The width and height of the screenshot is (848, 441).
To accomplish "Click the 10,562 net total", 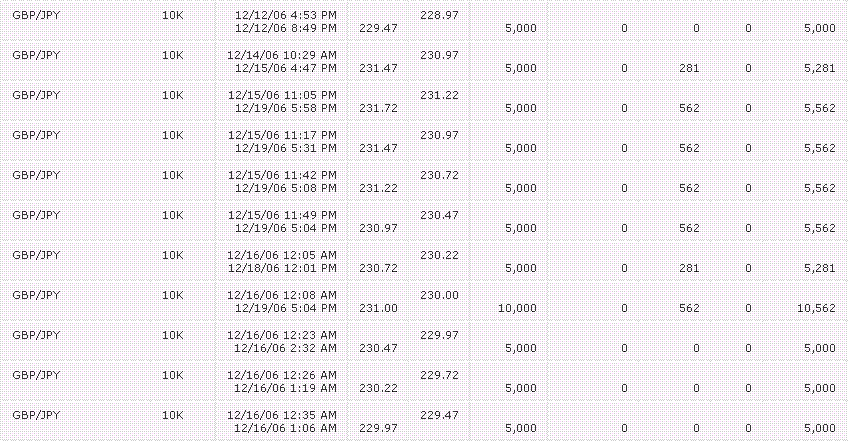I will (x=816, y=308).
